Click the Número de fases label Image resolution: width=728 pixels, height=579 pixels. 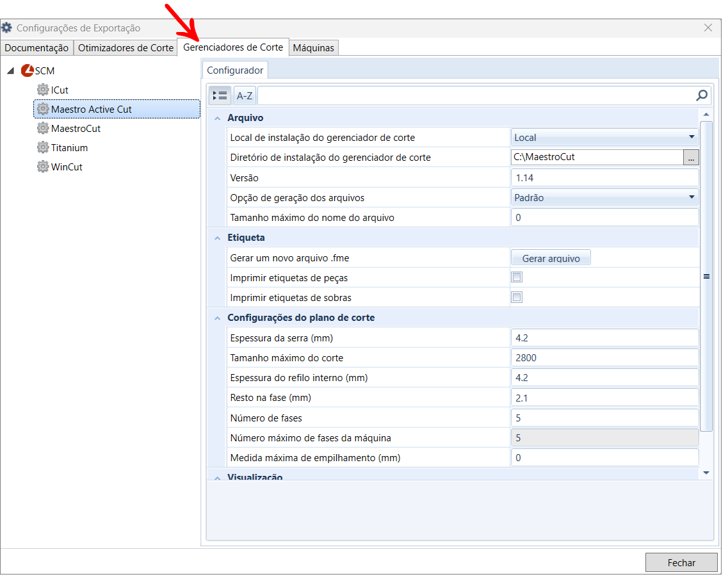(x=266, y=418)
